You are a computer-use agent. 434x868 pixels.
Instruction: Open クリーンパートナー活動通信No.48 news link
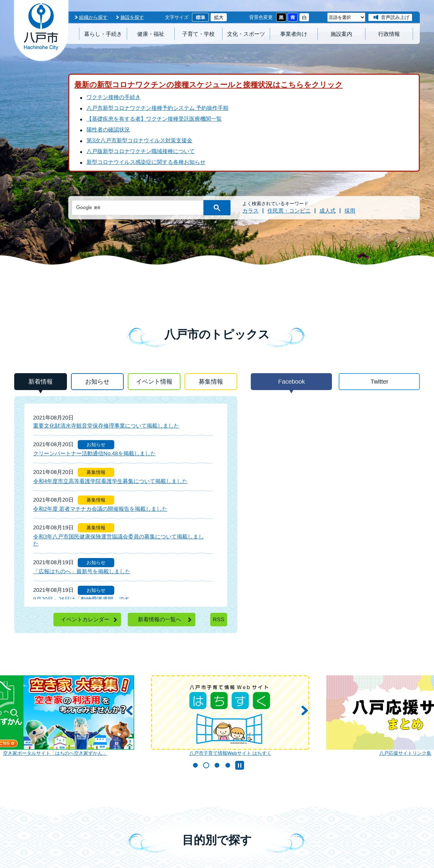tap(94, 453)
